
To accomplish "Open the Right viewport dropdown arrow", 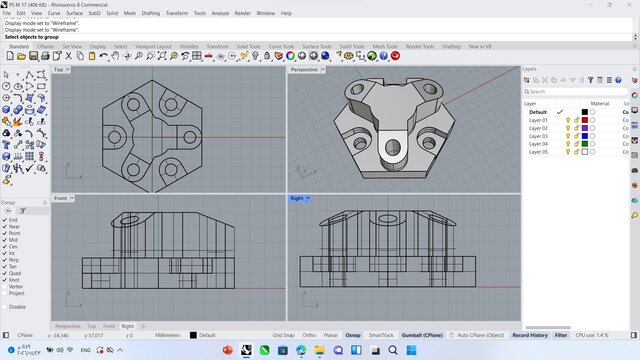I will tap(308, 198).
